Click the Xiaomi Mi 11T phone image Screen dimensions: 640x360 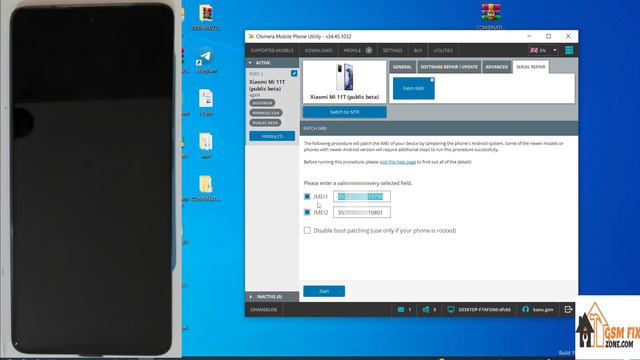344,77
